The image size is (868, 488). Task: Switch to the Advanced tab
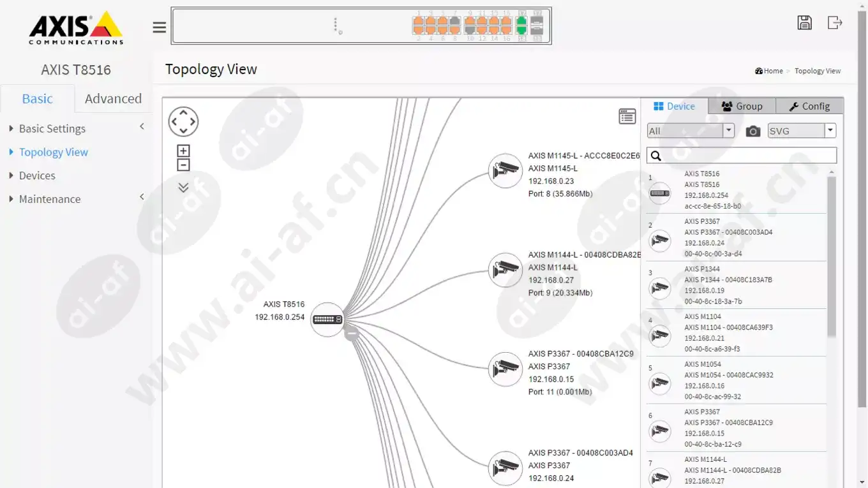[x=113, y=98]
